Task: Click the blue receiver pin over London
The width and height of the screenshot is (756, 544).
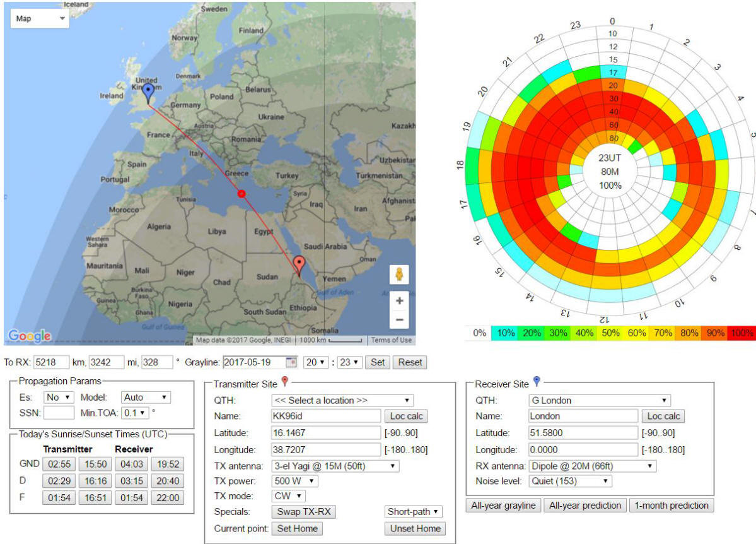Action: (x=148, y=93)
